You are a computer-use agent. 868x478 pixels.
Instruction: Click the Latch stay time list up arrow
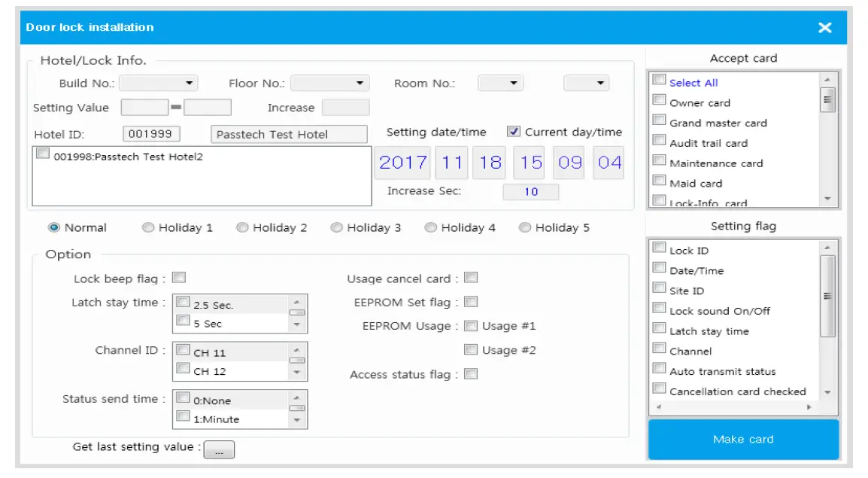pos(296,302)
